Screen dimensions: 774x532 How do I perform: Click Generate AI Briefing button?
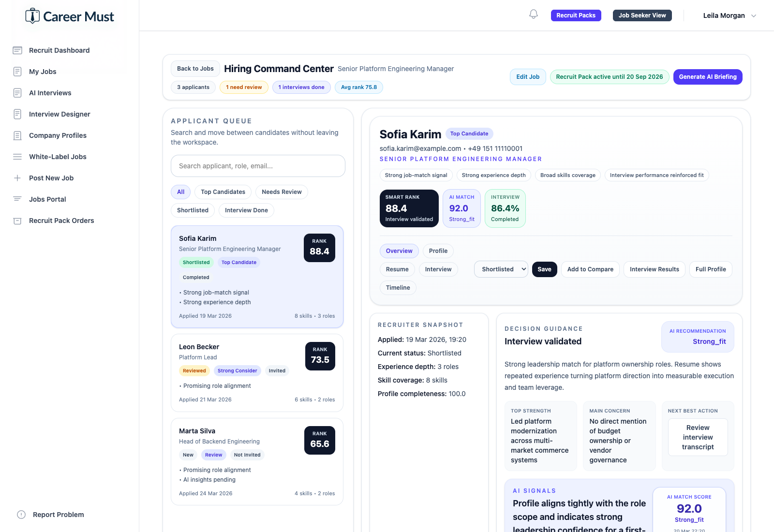click(707, 77)
